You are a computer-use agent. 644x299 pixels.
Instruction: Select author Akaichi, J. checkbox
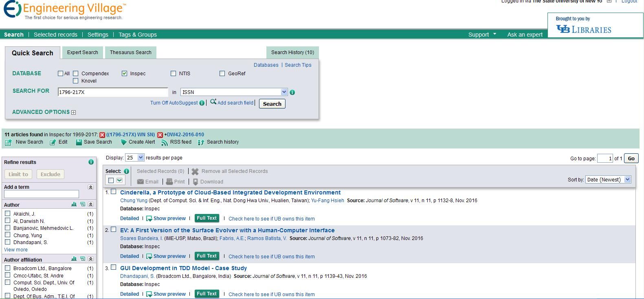[x=7, y=213]
